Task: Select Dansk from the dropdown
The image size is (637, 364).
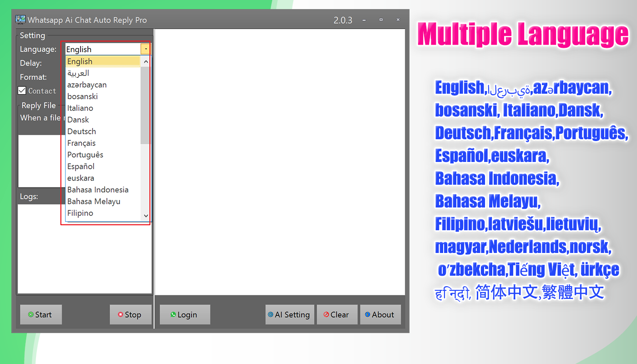Action: (x=103, y=120)
